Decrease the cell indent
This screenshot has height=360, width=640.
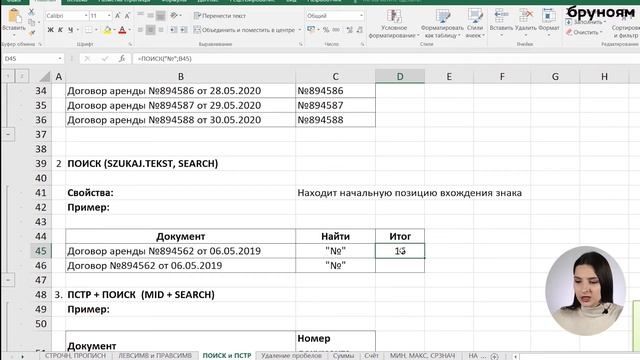tap(173, 30)
